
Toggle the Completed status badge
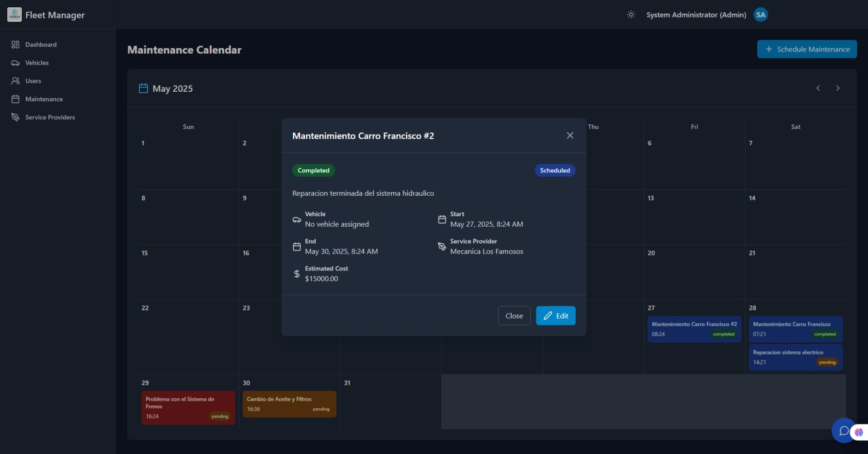(x=314, y=170)
